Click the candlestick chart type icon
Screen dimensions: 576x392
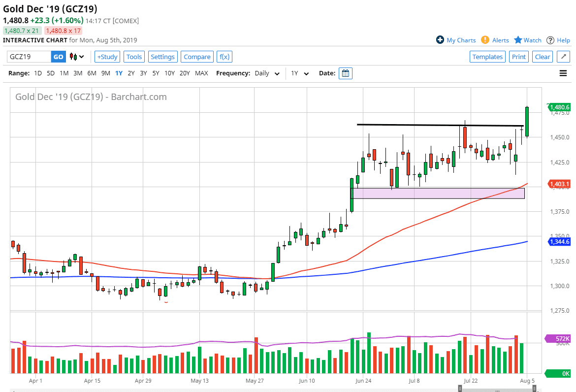coord(72,57)
